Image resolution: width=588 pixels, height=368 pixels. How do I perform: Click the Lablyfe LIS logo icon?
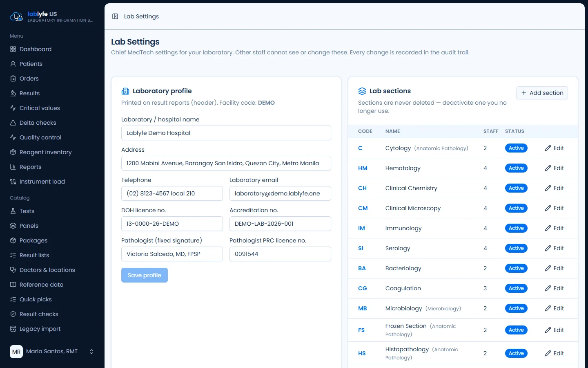click(16, 16)
